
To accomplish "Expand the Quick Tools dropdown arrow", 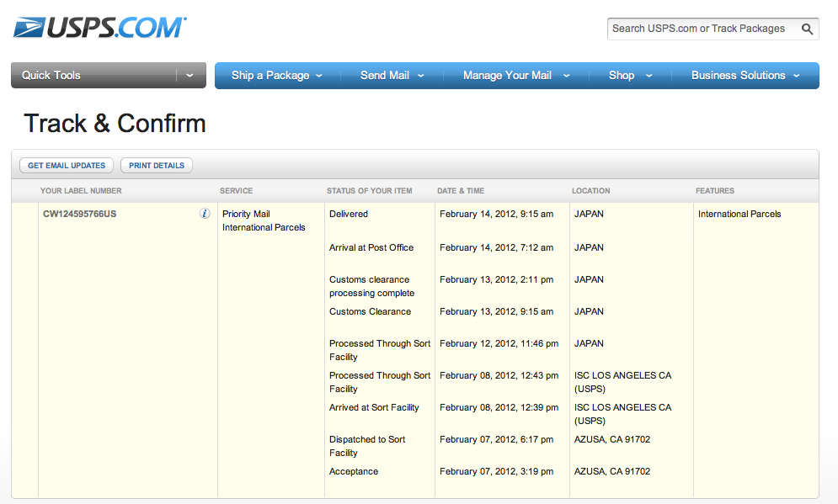I will tap(189, 75).
